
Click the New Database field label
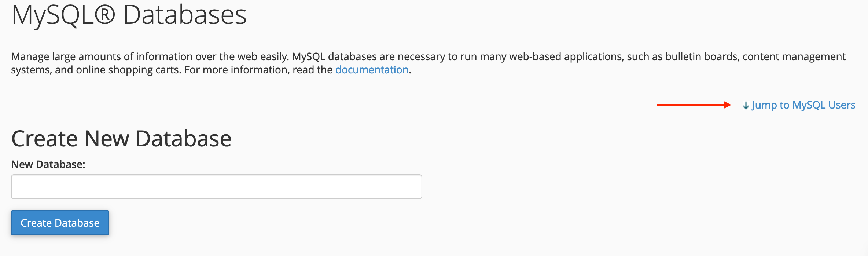(48, 164)
